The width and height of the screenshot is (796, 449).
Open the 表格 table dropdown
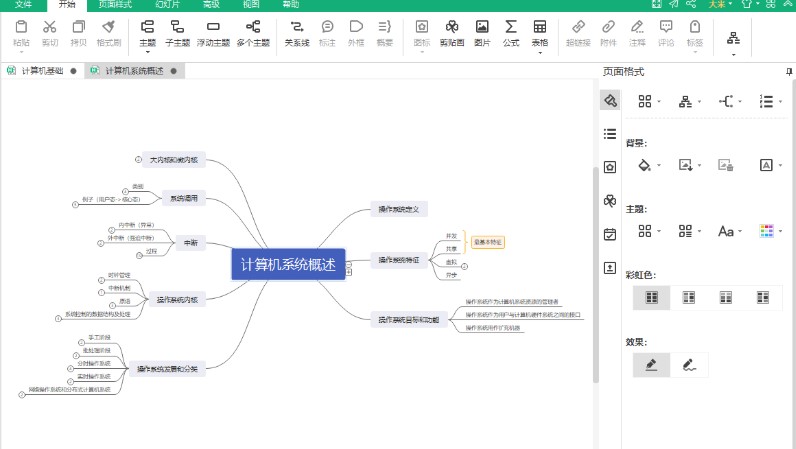pos(540,52)
